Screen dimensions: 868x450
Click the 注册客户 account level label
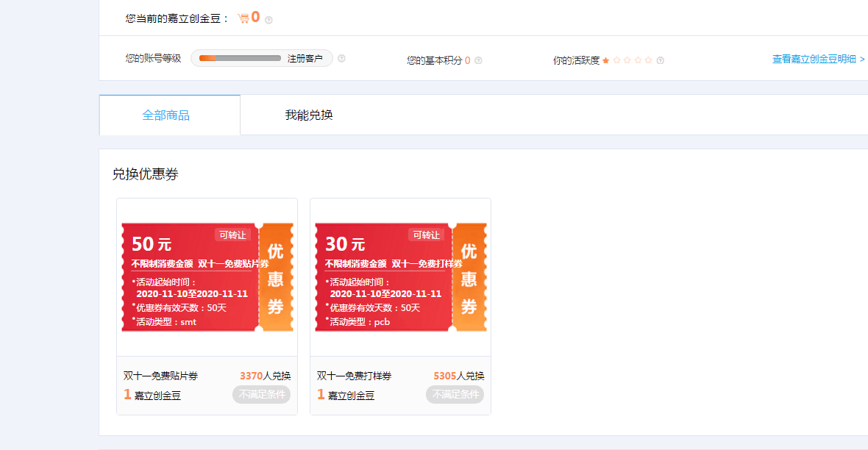pos(305,59)
